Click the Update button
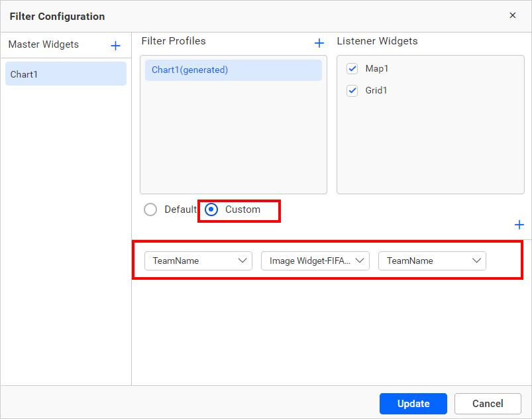Image resolution: width=532 pixels, height=419 pixels. (x=413, y=403)
